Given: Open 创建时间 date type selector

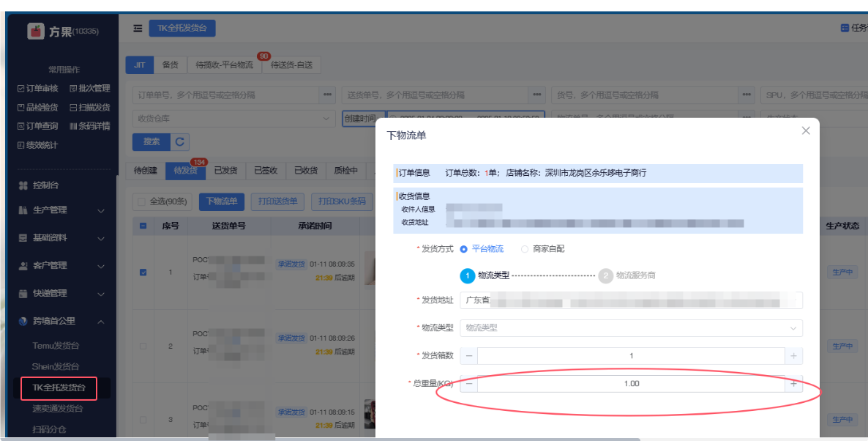Looking at the screenshot, I should coord(363,119).
